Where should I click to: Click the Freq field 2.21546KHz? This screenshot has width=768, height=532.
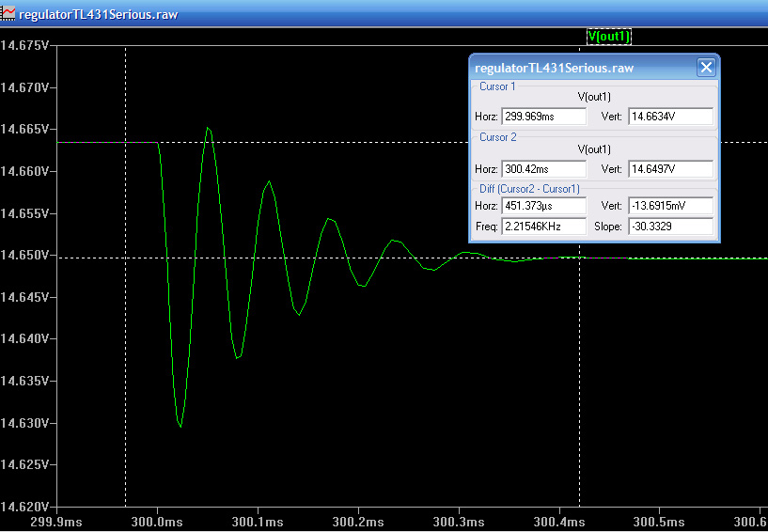pos(543,227)
